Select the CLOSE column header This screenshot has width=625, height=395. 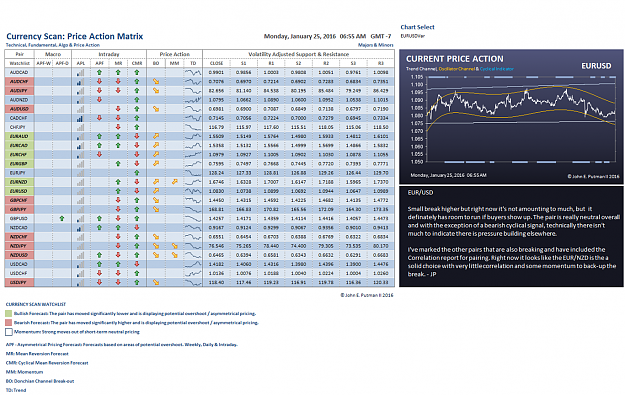(x=216, y=63)
